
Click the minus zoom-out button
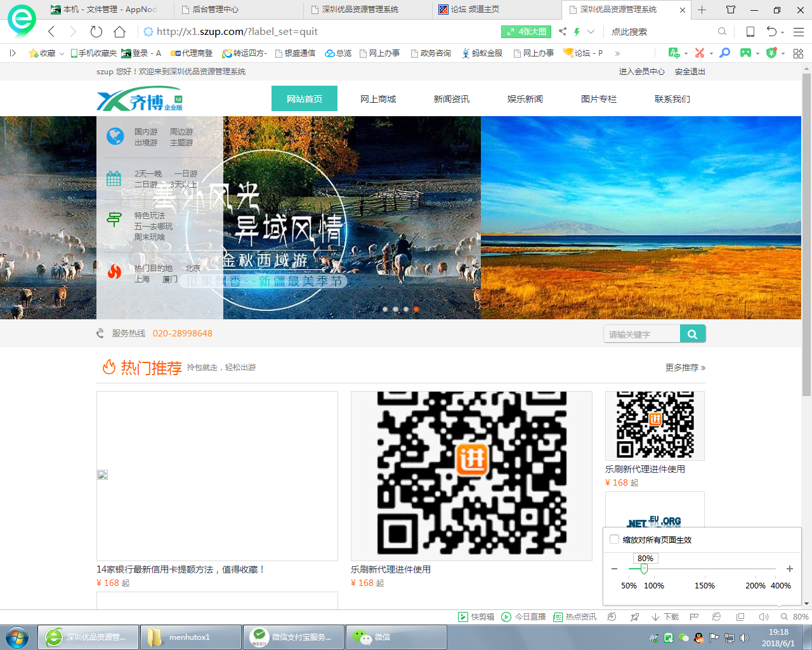click(614, 569)
